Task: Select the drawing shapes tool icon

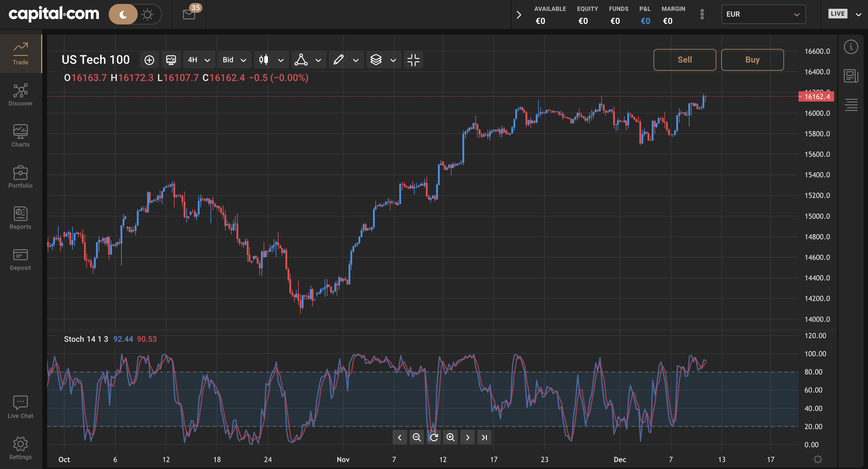Action: pyautogui.click(x=301, y=60)
